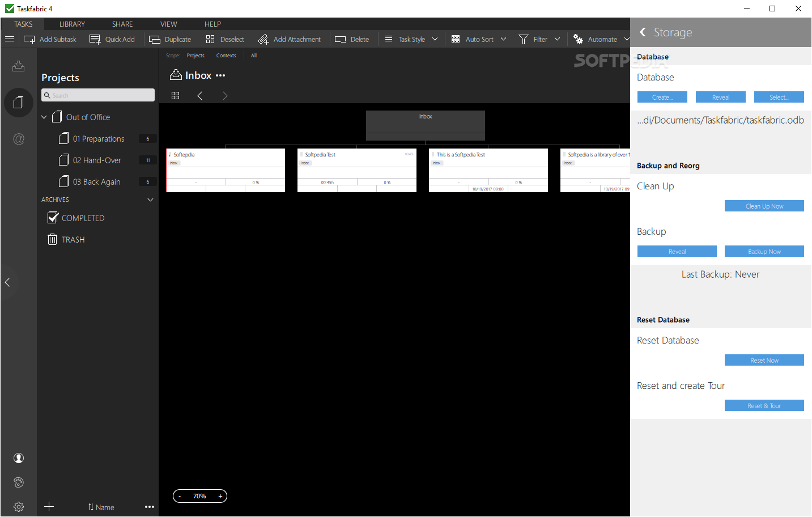Open the hamburger menu icon
Screen dimensions: 812x517
coord(9,39)
